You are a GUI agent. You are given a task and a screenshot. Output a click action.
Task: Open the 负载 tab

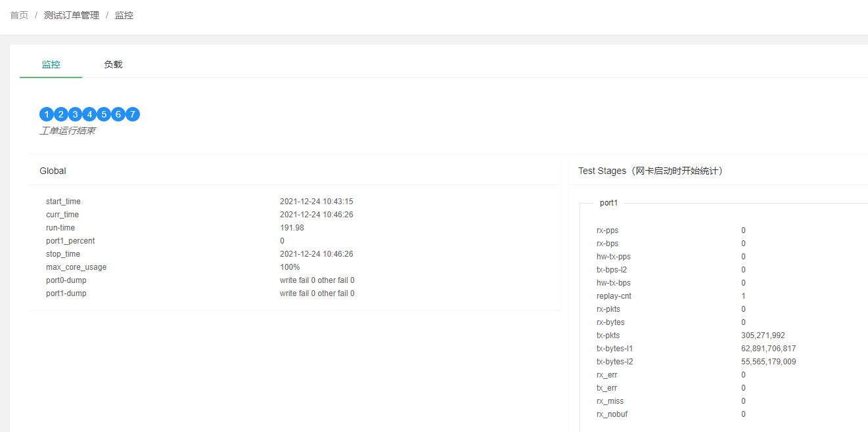(x=113, y=64)
